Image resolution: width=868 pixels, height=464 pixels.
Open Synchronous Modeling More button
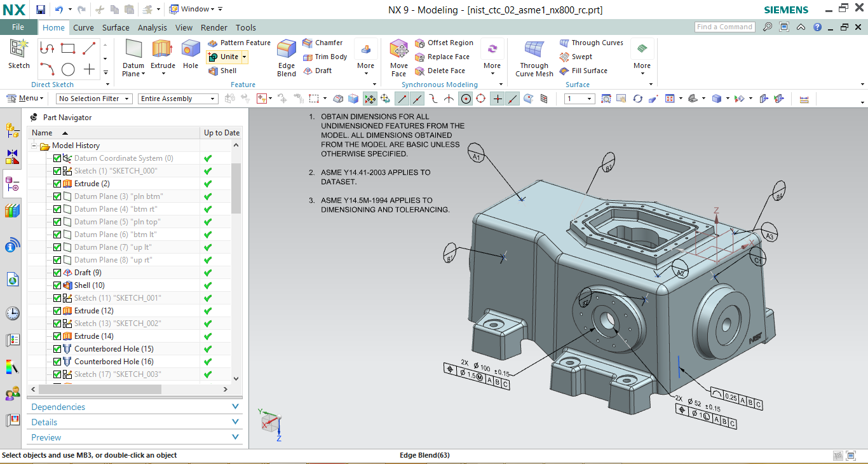[x=492, y=58]
